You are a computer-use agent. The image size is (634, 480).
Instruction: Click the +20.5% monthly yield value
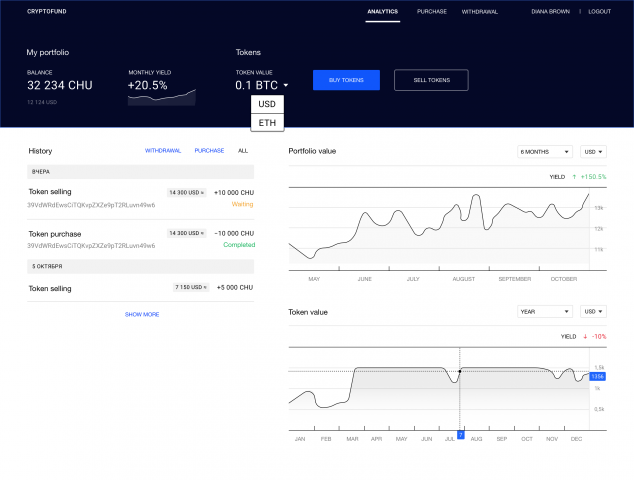click(148, 85)
